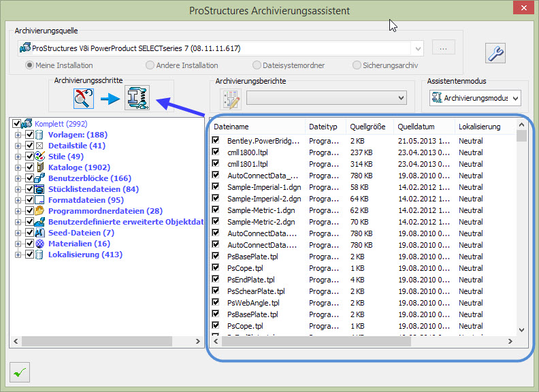Screen dimensions: 539x392
Task: Click the archive compression step icon
Action: click(137, 97)
